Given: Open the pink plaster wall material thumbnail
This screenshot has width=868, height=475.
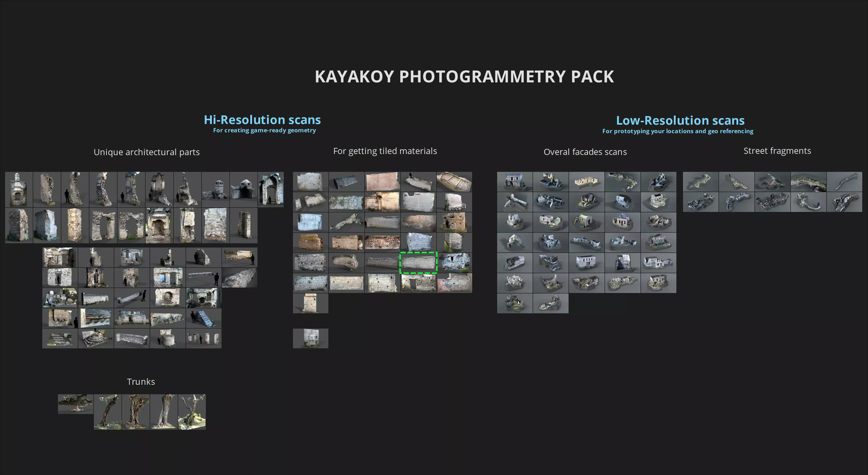Looking at the screenshot, I should pyautogui.click(x=382, y=182).
